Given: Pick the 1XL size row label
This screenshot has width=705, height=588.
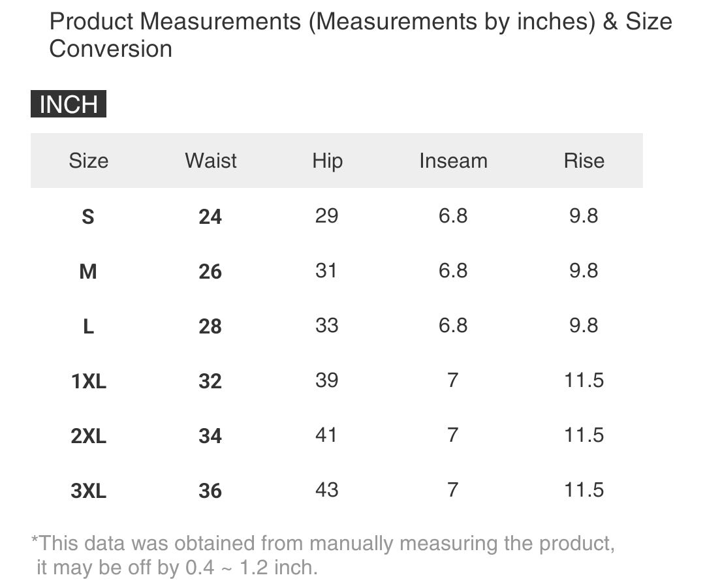Looking at the screenshot, I should click(x=88, y=381).
